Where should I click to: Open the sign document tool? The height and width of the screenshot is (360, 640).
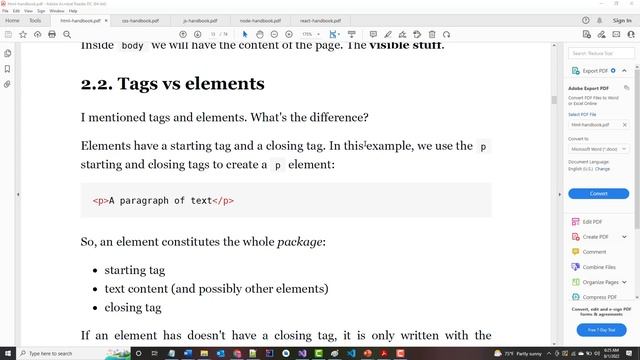[x=402, y=35]
